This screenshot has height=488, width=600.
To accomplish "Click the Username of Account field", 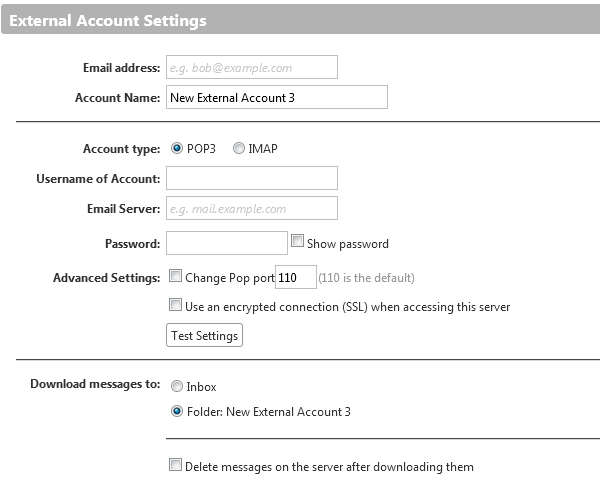I will (251, 178).
